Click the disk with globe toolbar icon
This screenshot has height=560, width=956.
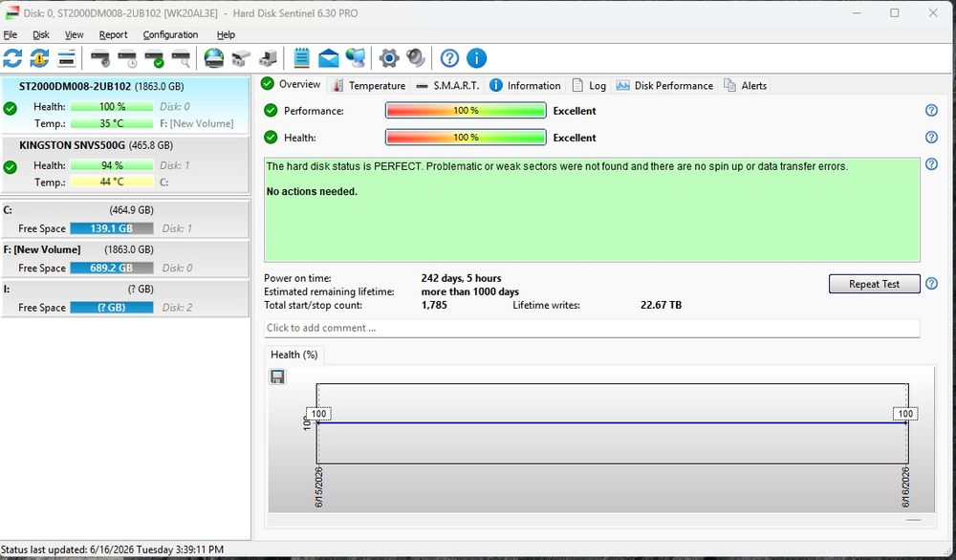214,58
